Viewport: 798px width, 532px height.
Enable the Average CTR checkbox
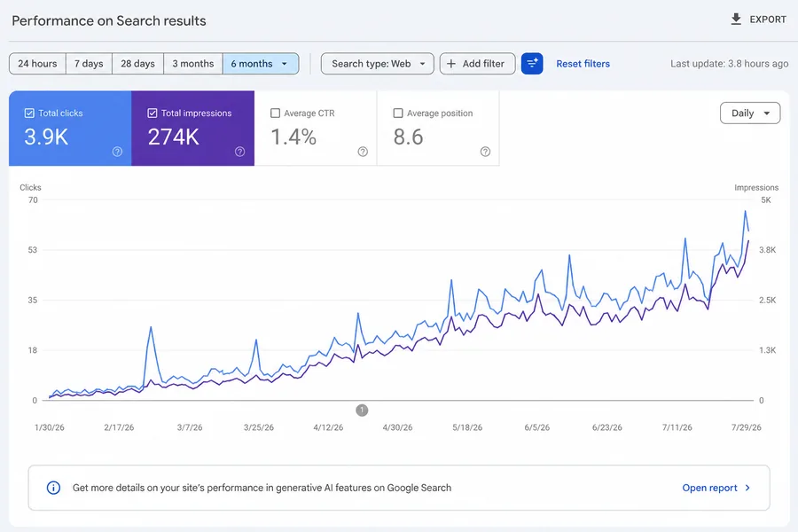click(276, 113)
